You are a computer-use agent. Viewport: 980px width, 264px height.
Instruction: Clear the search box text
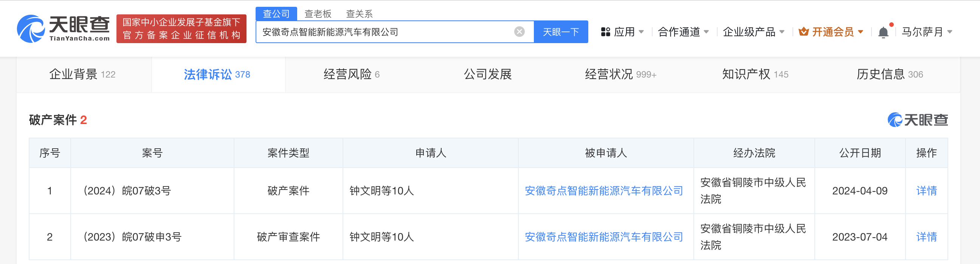[x=519, y=32]
